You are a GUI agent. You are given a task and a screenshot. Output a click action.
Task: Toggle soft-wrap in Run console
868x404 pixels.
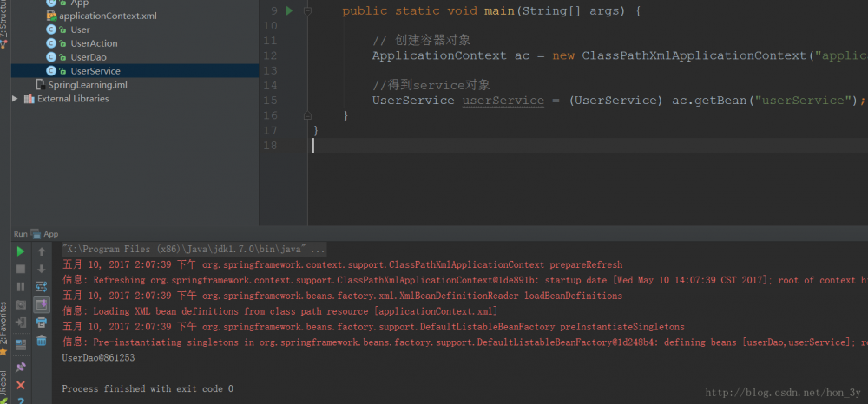pyautogui.click(x=41, y=286)
